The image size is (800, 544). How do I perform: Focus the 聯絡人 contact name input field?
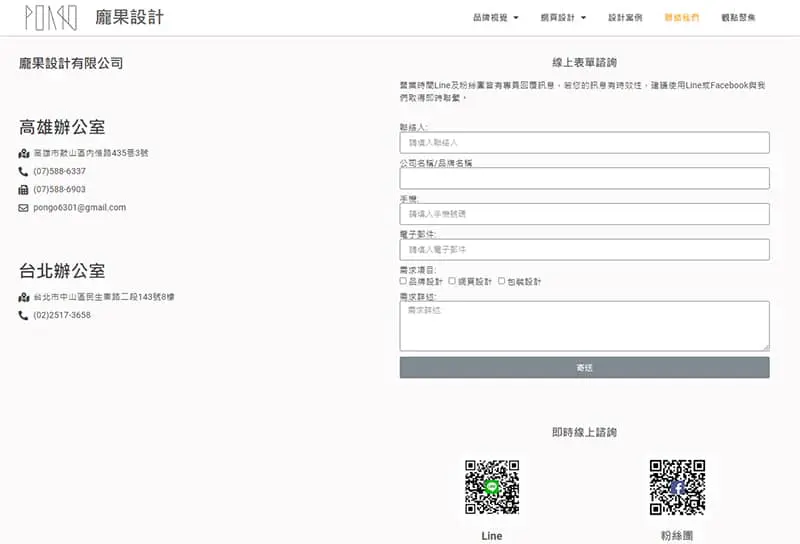coord(584,143)
